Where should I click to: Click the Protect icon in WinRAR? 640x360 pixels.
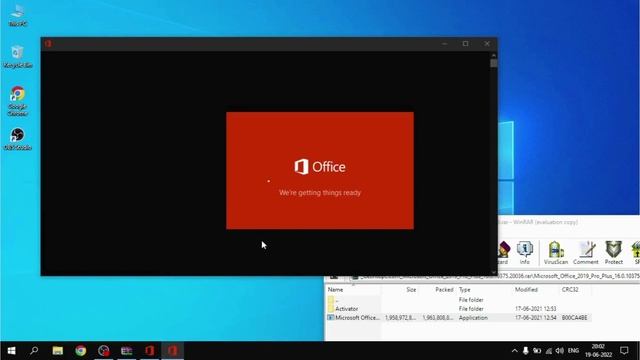(613, 253)
